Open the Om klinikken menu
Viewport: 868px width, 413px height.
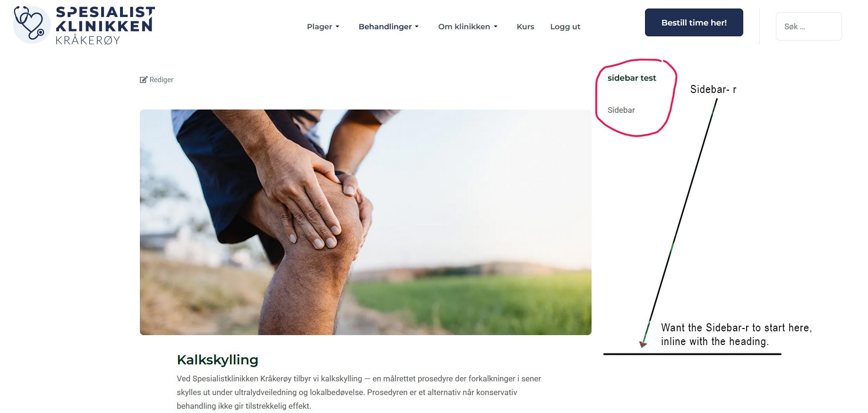coord(464,27)
